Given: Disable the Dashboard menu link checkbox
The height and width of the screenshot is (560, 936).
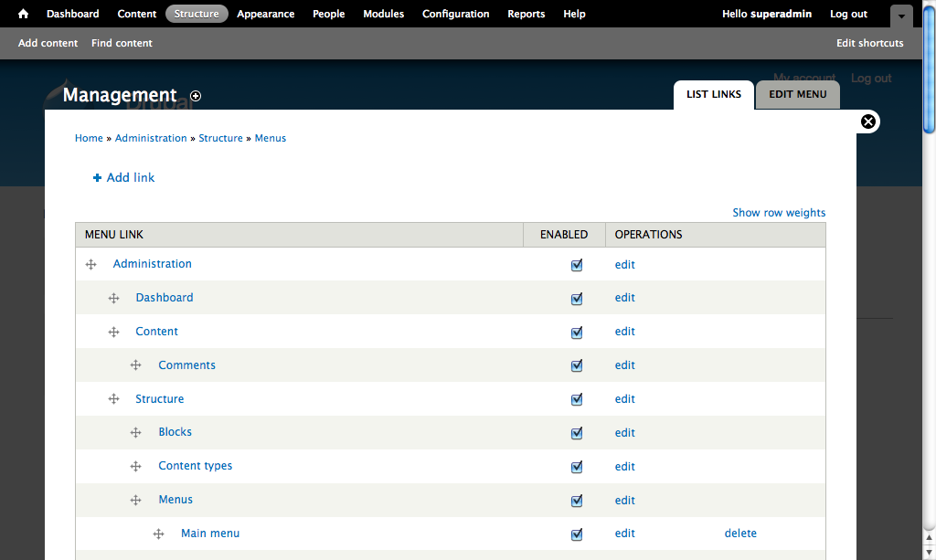Looking at the screenshot, I should pyautogui.click(x=577, y=299).
